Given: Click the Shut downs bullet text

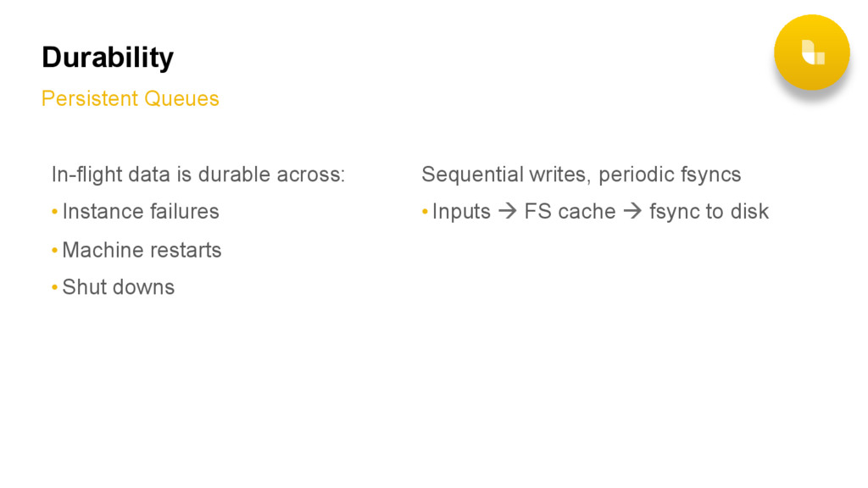Looking at the screenshot, I should pyautogui.click(x=119, y=287).
